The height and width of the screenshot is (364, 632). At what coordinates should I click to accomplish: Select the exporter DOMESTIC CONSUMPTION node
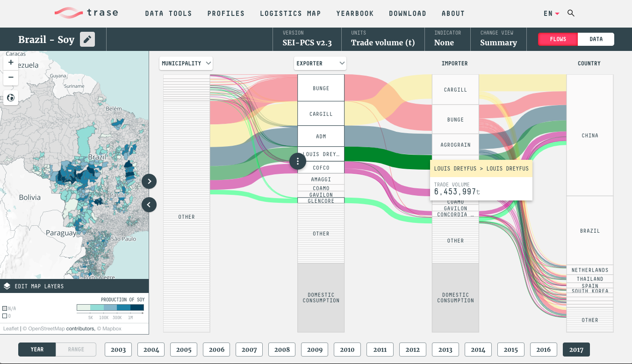(x=321, y=298)
